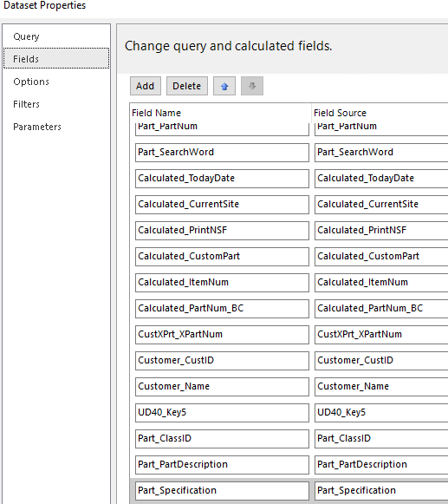Click the Calculated_ItemNum field name input
Viewport: 448px width, 504px height.
click(x=222, y=283)
